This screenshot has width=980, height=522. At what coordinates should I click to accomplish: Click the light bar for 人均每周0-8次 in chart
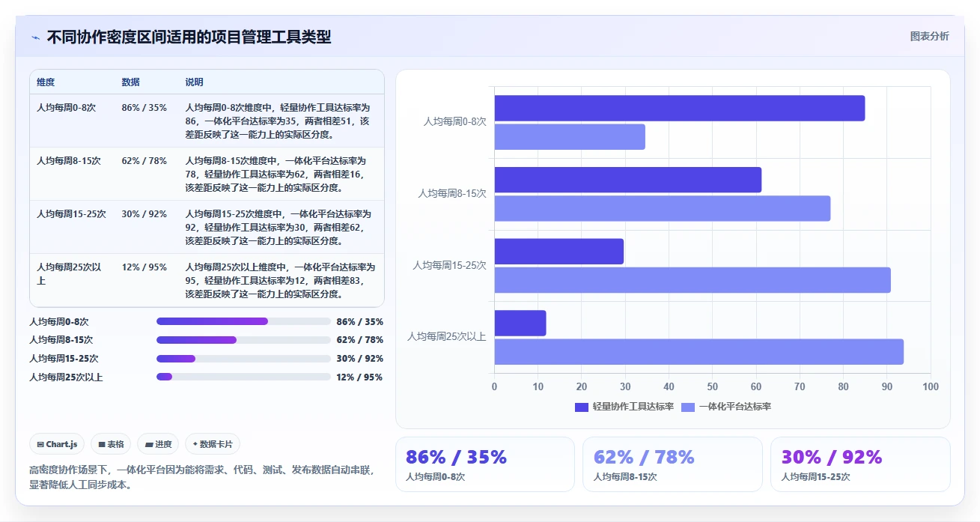pos(570,136)
